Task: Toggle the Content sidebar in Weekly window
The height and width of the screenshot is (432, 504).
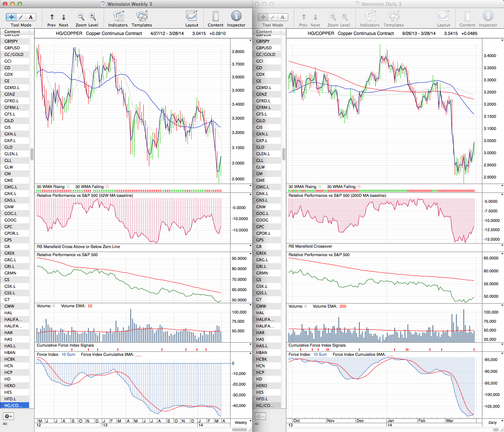Action: click(x=215, y=17)
